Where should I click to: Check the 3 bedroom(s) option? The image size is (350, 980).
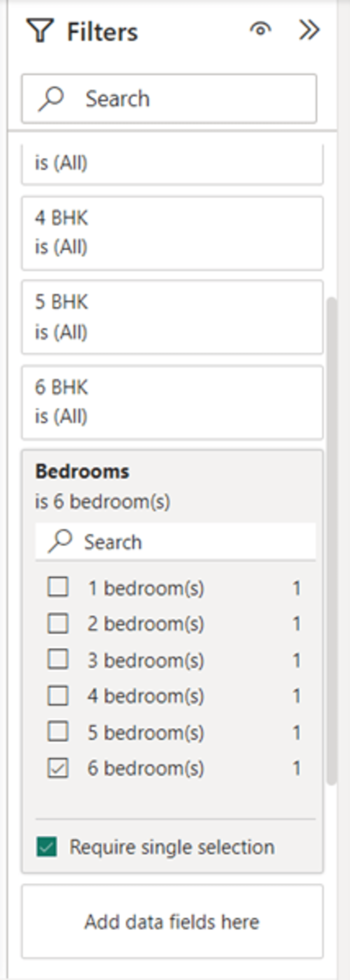click(x=58, y=659)
